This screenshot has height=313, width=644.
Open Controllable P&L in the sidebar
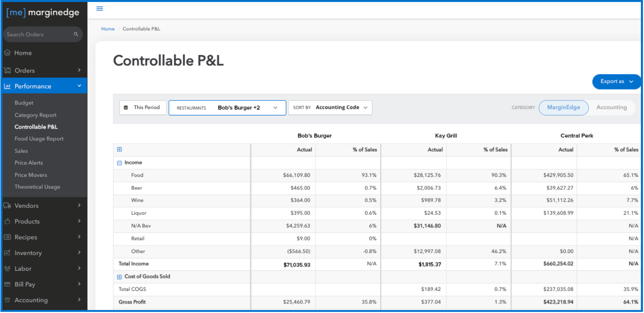tap(36, 127)
